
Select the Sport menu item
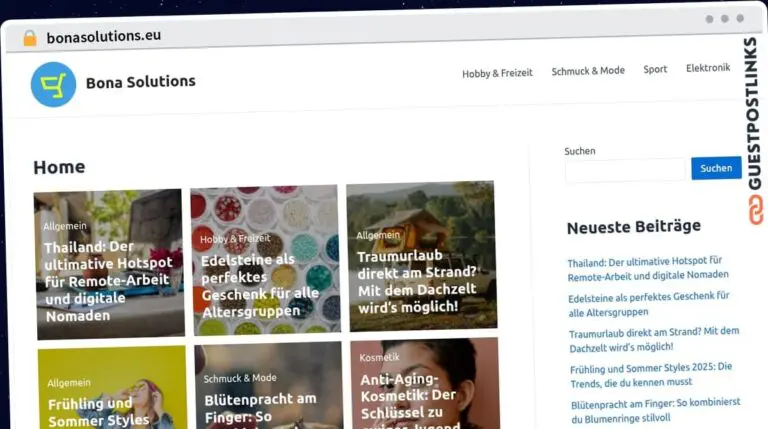[x=655, y=69]
